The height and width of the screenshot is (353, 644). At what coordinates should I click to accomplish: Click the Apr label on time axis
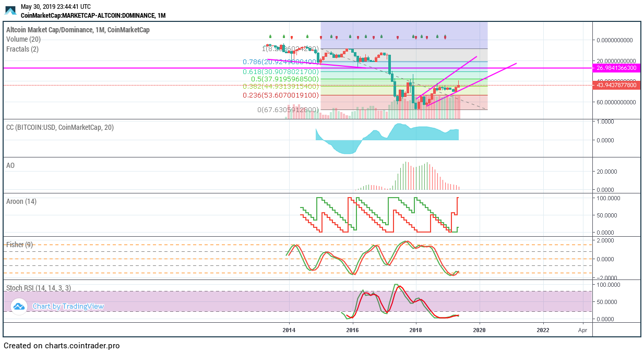coord(582,330)
